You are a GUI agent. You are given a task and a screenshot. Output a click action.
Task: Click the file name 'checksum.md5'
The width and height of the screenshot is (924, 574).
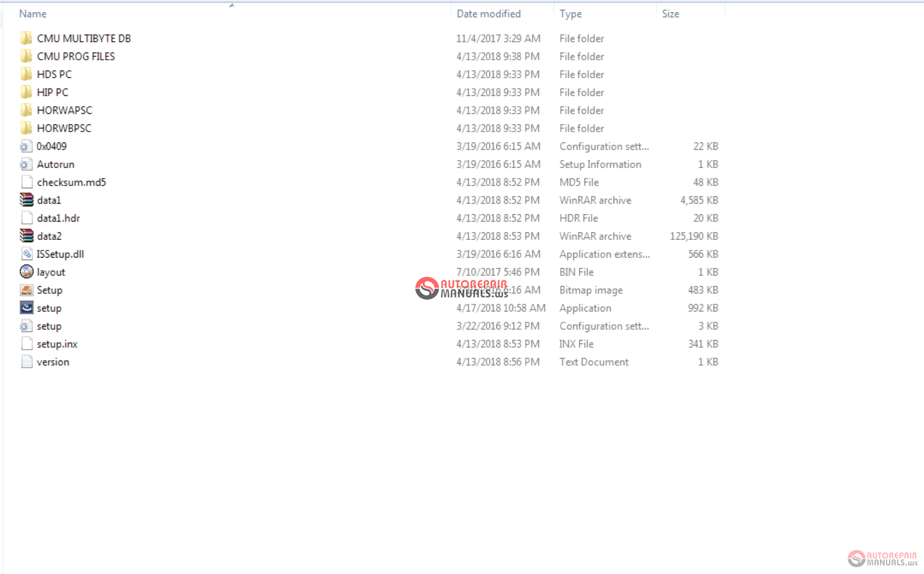[71, 182]
